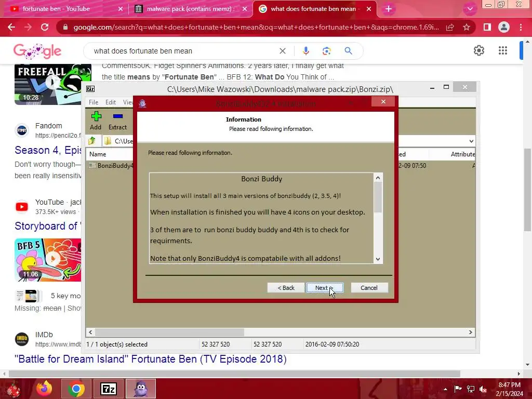Viewport: 532px width, 399px height.
Task: Click the browser horizontal scrollbar right arrow
Action: 519,374
